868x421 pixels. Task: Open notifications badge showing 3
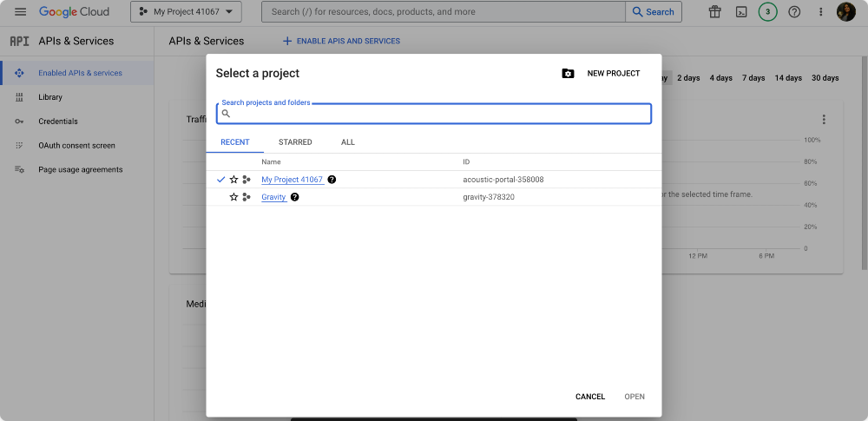point(768,11)
